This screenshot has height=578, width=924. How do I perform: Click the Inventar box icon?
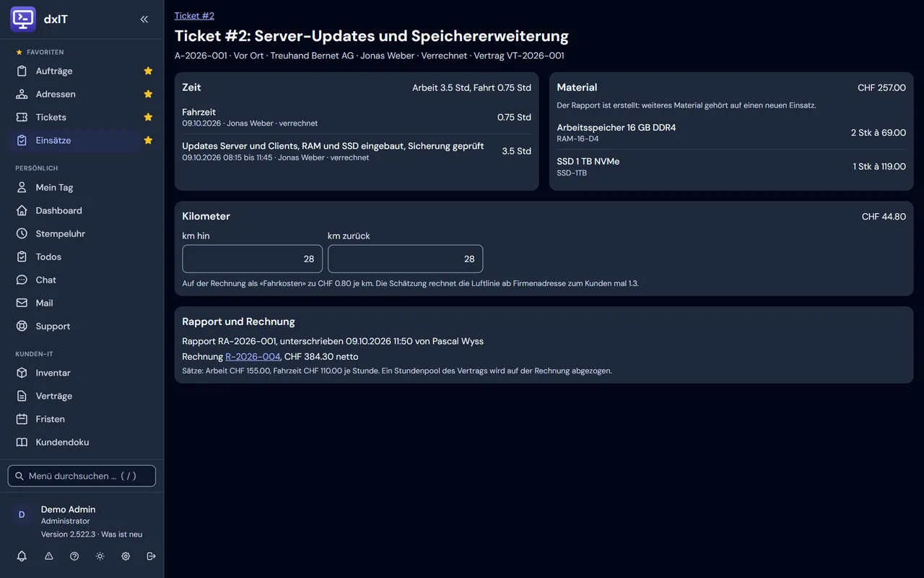22,373
